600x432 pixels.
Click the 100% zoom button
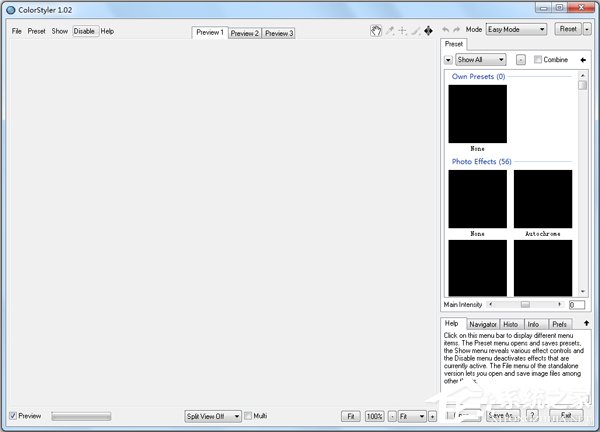[374, 415]
